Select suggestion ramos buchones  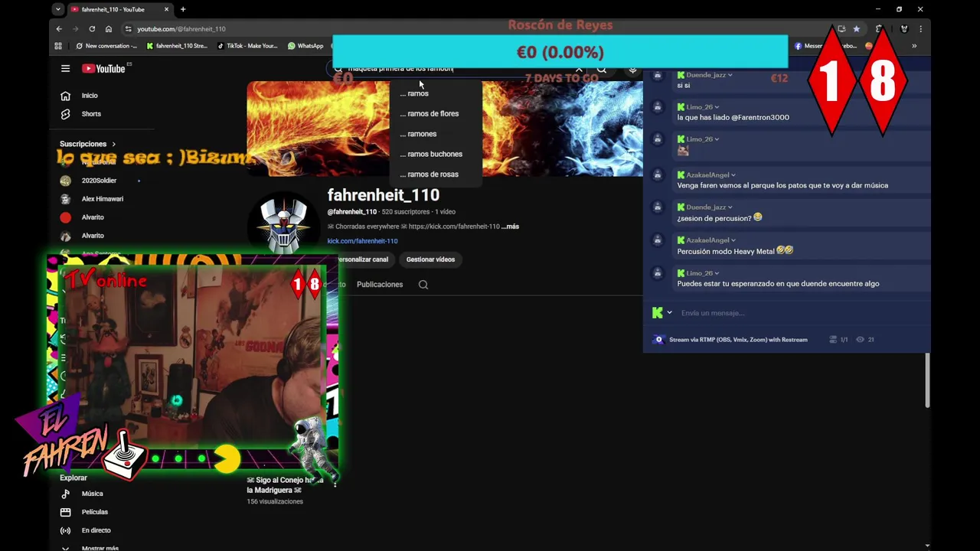coord(435,155)
